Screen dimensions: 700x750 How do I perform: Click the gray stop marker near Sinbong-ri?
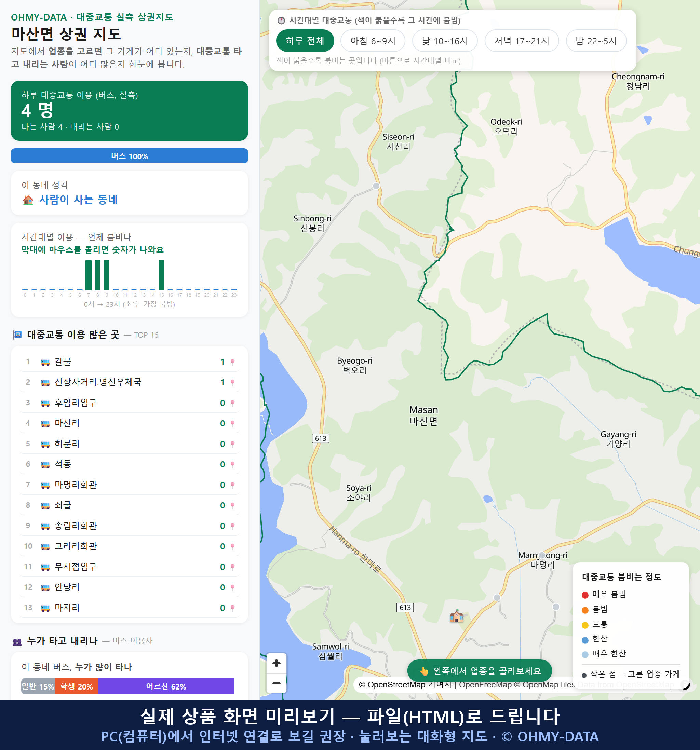coord(376,186)
